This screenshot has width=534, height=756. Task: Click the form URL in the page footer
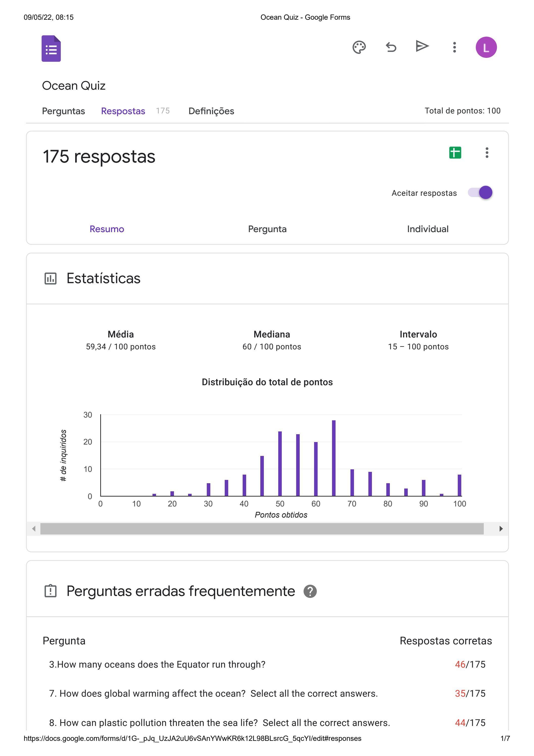pos(192,739)
